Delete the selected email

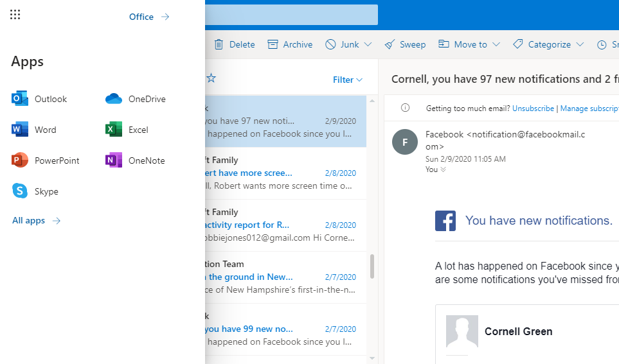[235, 44]
